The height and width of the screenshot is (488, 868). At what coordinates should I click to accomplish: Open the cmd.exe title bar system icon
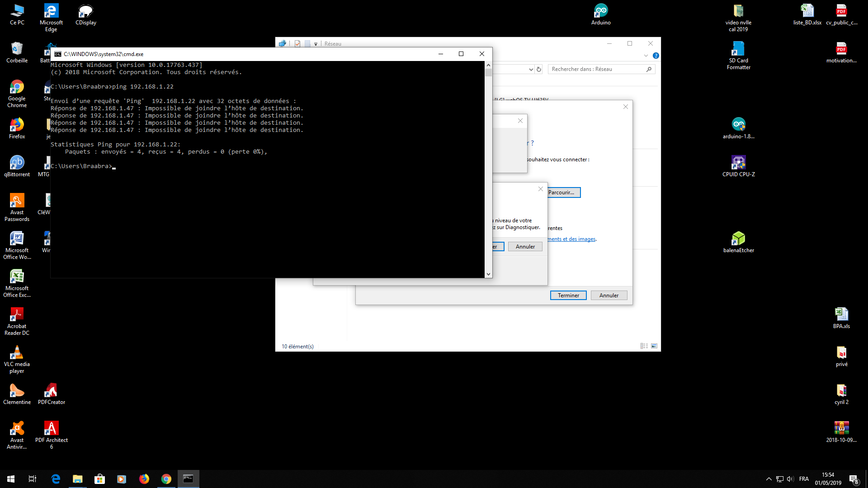click(58, 54)
